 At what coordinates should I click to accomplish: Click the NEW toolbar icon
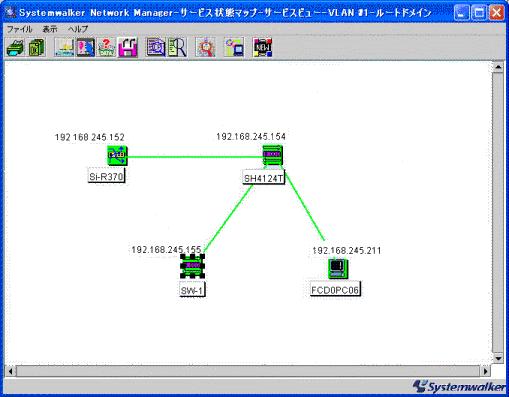tap(262, 48)
